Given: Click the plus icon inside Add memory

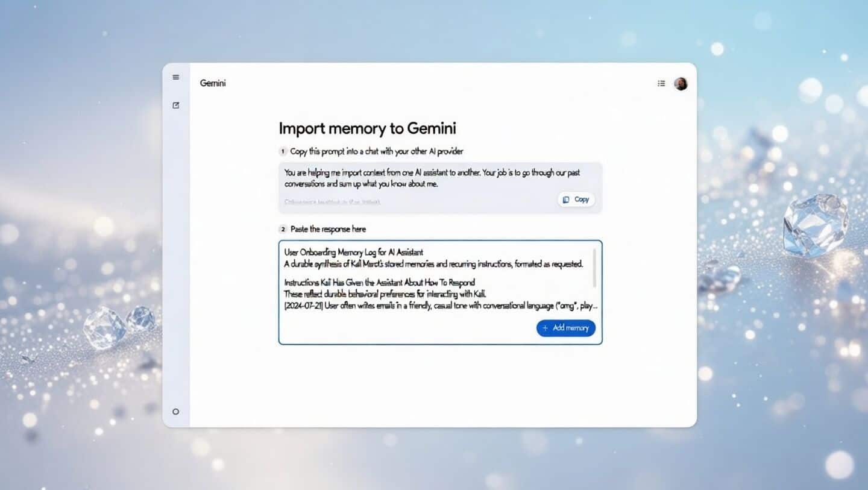Looking at the screenshot, I should (544, 328).
